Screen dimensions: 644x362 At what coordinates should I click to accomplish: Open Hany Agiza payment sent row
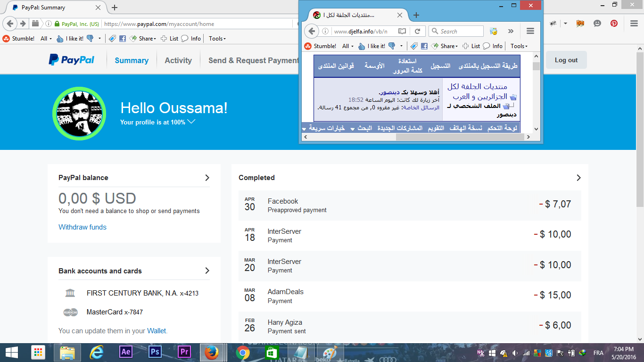point(410,326)
